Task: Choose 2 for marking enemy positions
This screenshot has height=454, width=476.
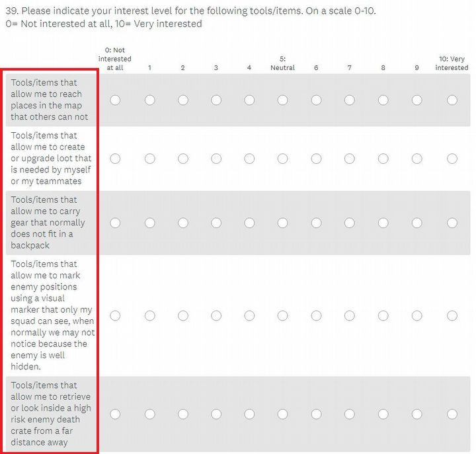Action: pyautogui.click(x=183, y=316)
